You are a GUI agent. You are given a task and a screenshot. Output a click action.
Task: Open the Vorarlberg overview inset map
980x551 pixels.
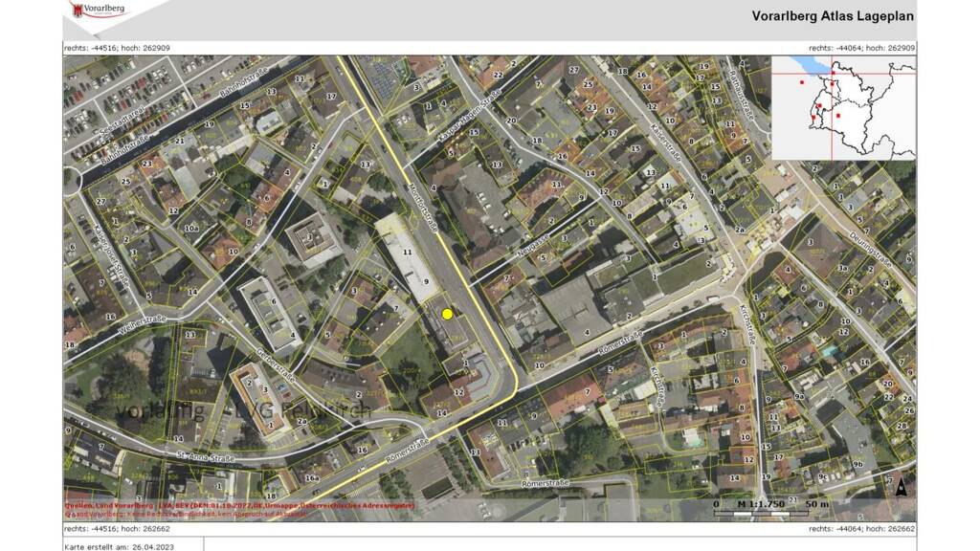[x=843, y=107]
